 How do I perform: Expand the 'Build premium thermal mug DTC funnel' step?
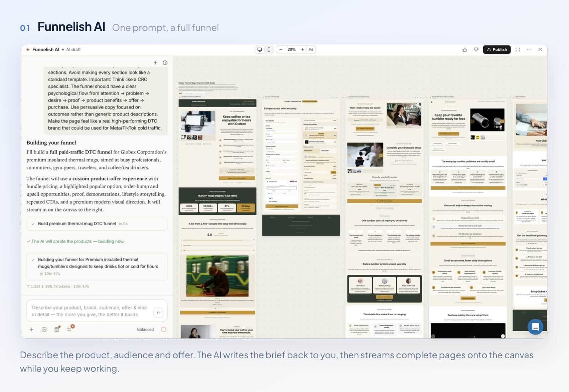click(x=97, y=224)
